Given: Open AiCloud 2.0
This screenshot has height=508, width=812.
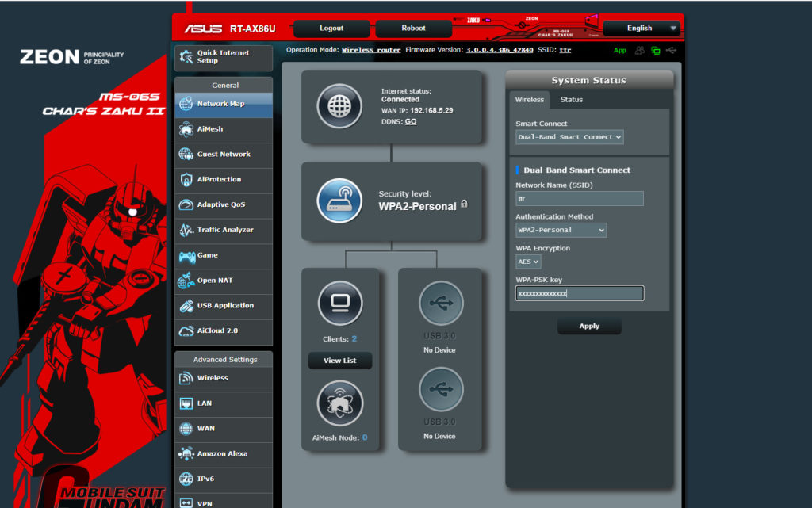Looking at the screenshot, I should pos(223,330).
